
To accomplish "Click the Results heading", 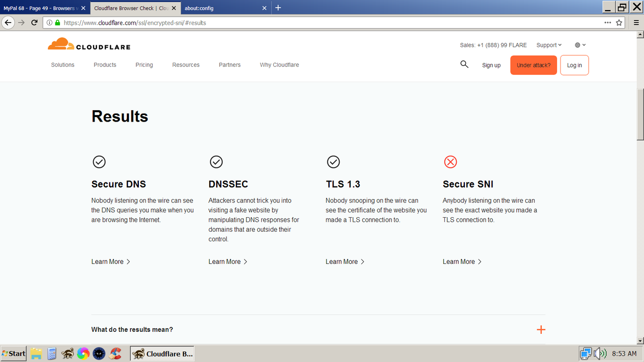I will point(120,117).
